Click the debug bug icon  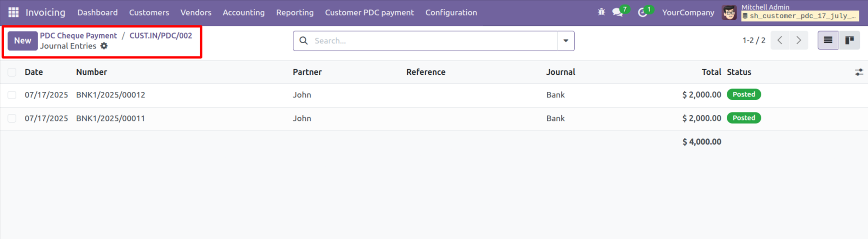tap(601, 12)
